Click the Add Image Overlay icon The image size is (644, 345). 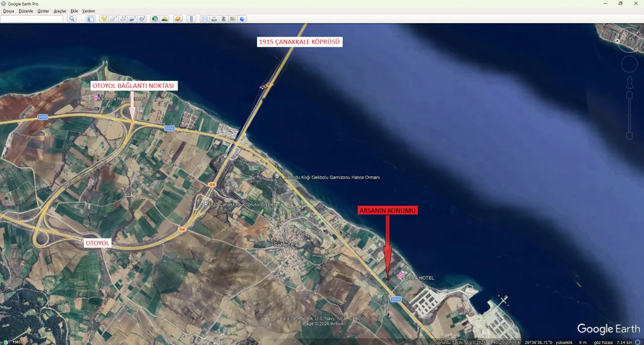pyautogui.click(x=133, y=19)
